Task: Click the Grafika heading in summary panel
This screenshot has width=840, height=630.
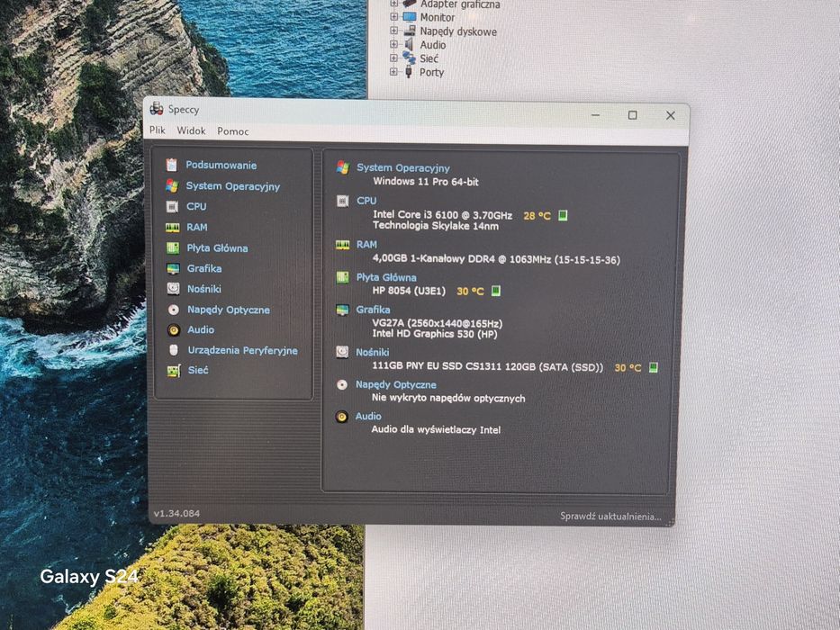Action: click(374, 310)
